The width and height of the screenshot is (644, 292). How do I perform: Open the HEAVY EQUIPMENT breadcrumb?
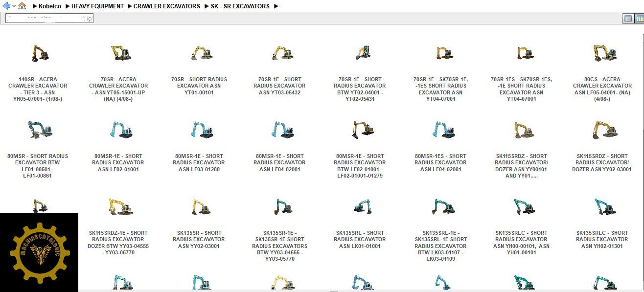point(97,6)
